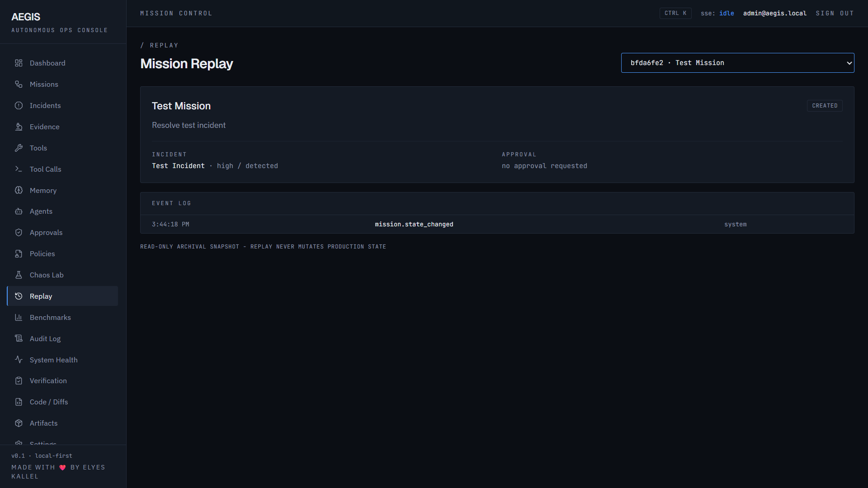Click the Policies document icon
The image size is (868, 488).
click(x=19, y=254)
